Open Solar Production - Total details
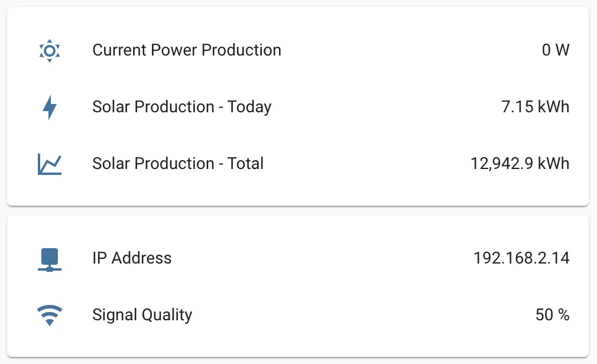The image size is (597, 364). (x=178, y=163)
